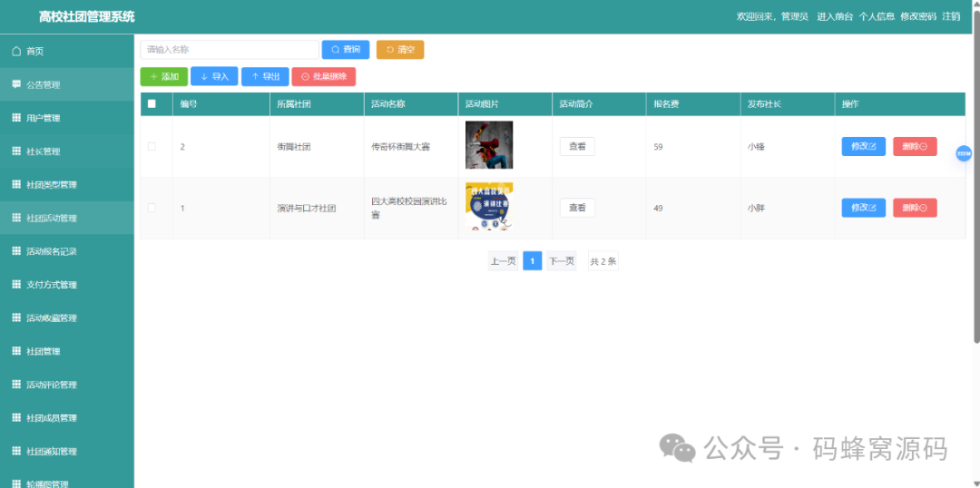Go to 用户管理 page
The height and width of the screenshot is (488, 980).
point(67,118)
